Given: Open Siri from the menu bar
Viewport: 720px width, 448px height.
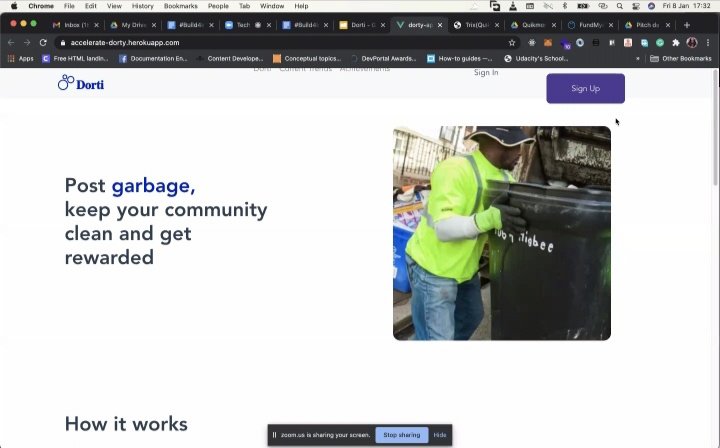Looking at the screenshot, I should 651,6.
